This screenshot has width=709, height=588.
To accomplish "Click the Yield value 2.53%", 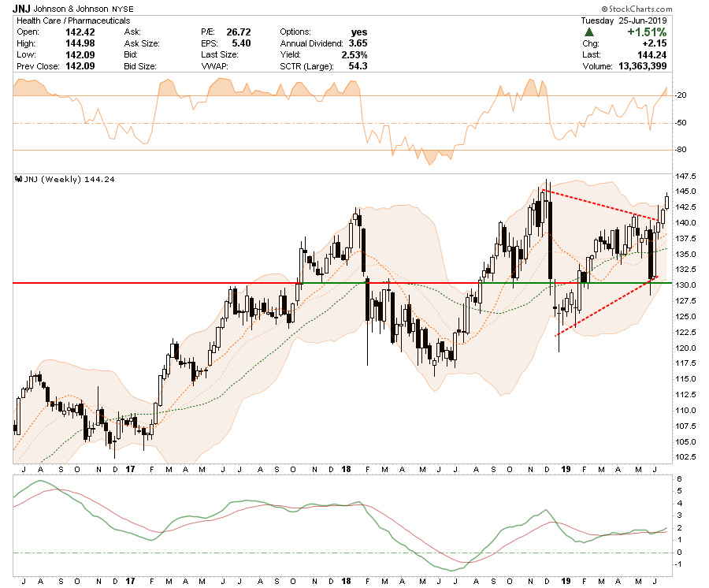I will (354, 54).
